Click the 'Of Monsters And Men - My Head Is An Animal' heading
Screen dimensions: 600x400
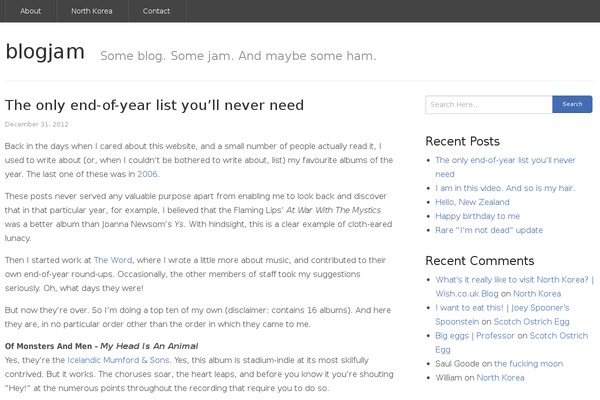(101, 346)
